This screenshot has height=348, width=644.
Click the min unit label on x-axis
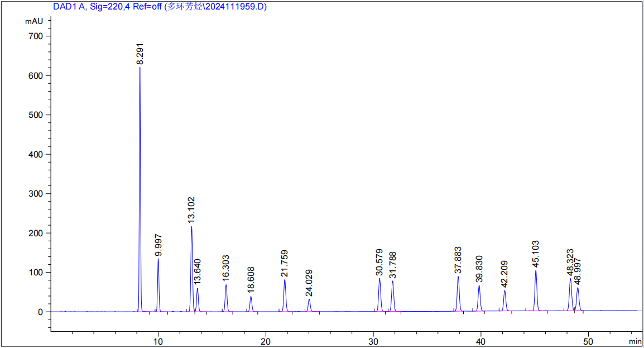[635, 341]
